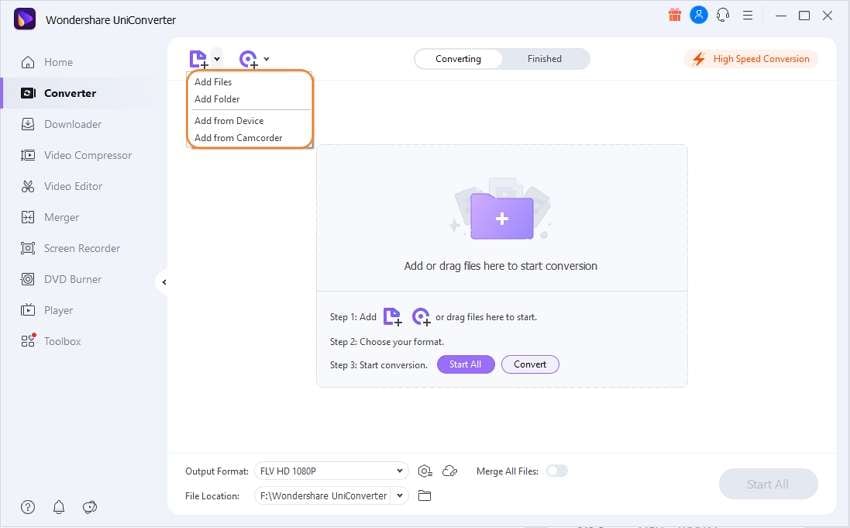Click the Player icon

28,310
